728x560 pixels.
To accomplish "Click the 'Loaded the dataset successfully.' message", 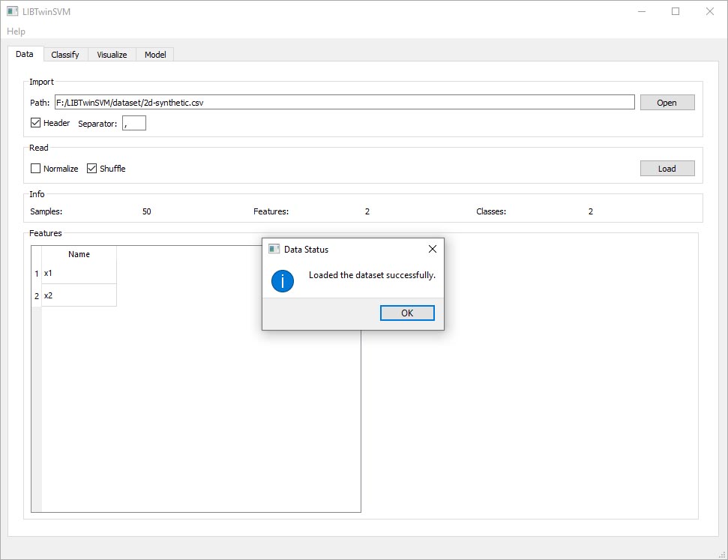I will [x=372, y=275].
